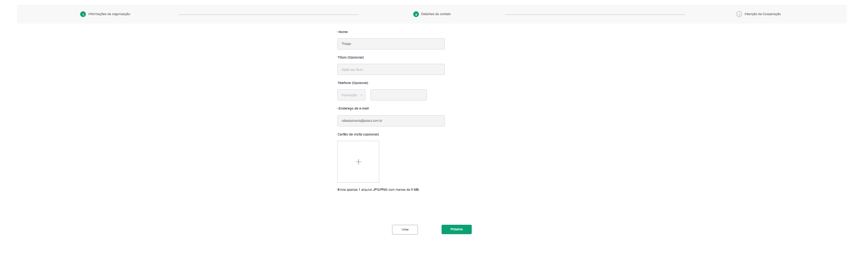Click the Voltar button
This screenshot has height=271, width=868.
[x=405, y=229]
